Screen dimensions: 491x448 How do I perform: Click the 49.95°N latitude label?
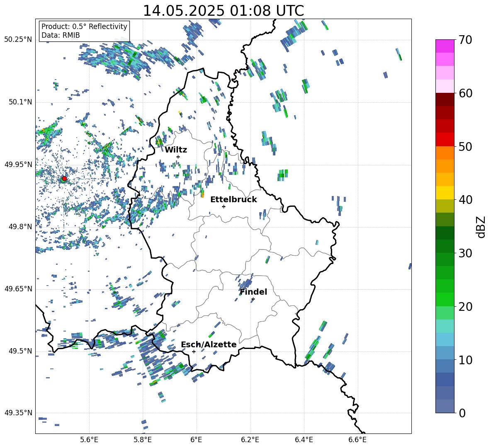(x=18, y=164)
